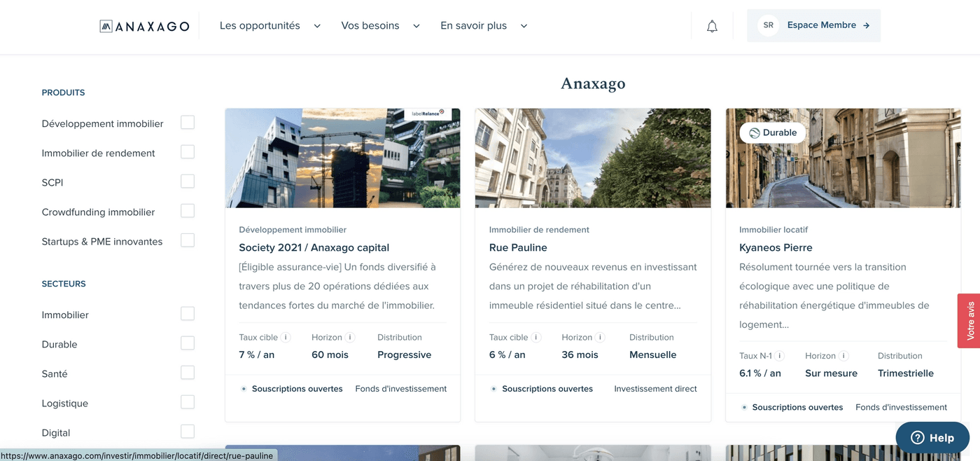Click the Society 2021 card description text
Image resolution: width=980 pixels, height=461 pixels.
point(338,286)
